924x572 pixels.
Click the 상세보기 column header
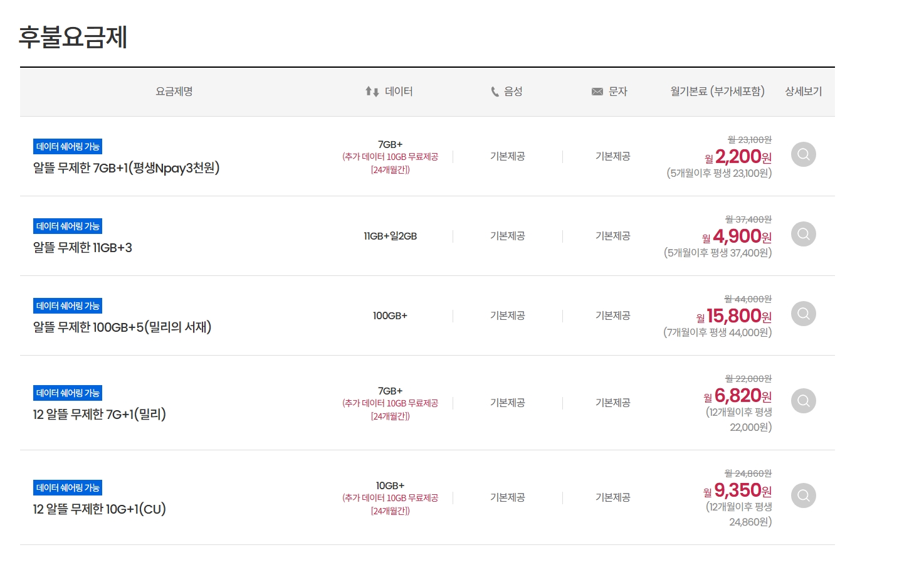tap(803, 92)
